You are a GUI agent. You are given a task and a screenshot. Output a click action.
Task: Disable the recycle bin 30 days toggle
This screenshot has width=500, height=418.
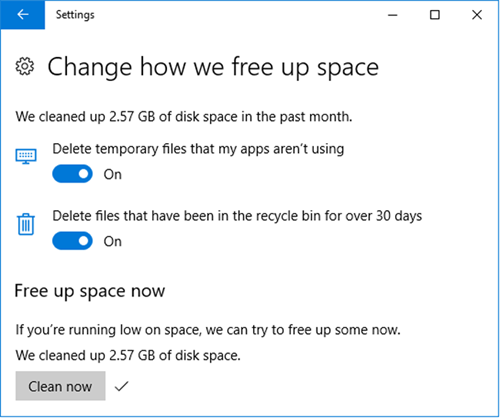click(x=72, y=241)
